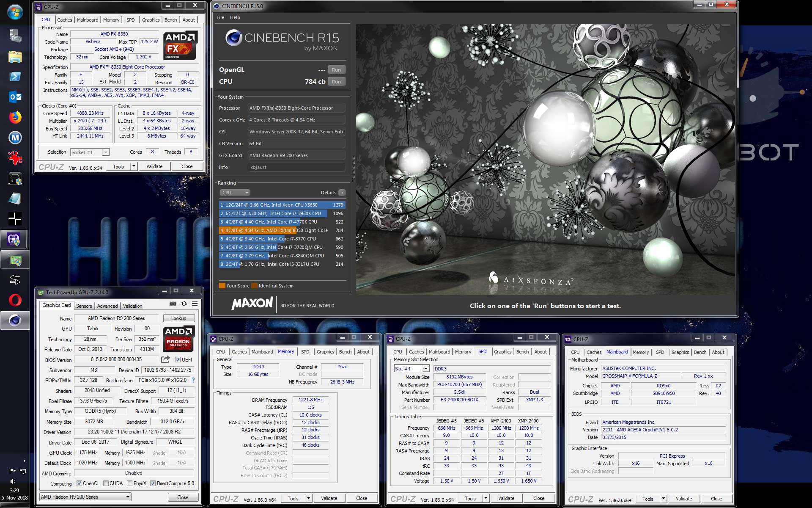Open Tools dropdown arrow in Mainboard CPU-Z window

664,499
